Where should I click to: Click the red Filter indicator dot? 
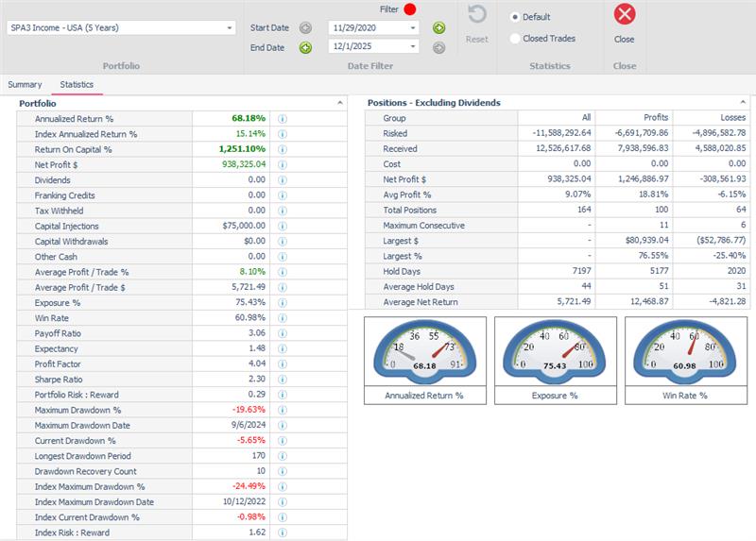(410, 9)
